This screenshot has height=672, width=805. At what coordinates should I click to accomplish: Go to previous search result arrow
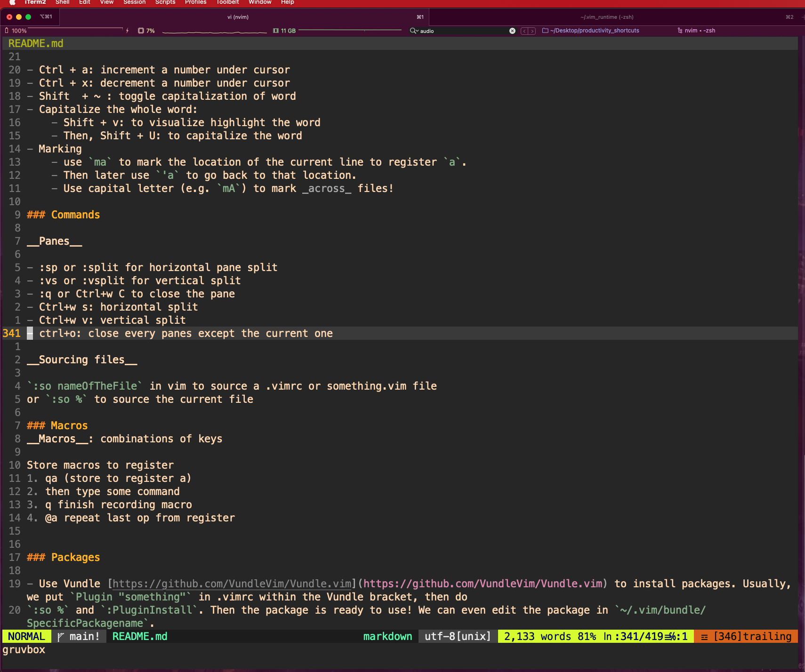tap(524, 31)
